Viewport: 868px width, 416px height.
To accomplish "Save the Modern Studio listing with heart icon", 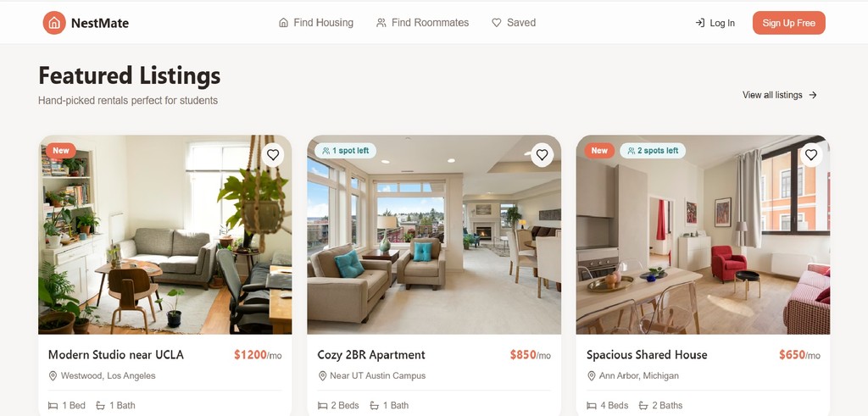I will tap(273, 155).
